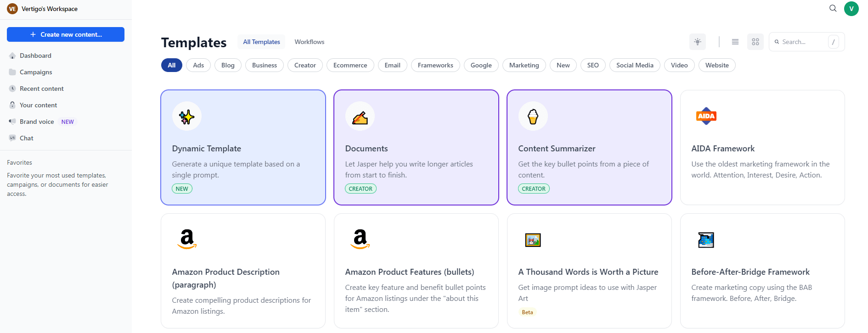868x333 pixels.
Task: Click the top-right magnifier search icon
Action: point(833,8)
